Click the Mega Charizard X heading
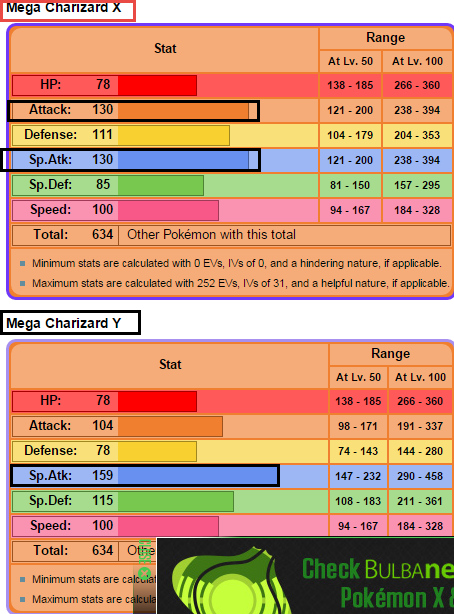 (x=63, y=7)
